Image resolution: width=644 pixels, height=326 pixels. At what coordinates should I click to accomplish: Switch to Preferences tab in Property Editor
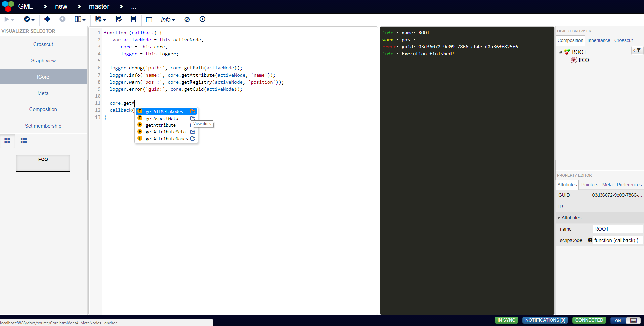click(x=629, y=185)
